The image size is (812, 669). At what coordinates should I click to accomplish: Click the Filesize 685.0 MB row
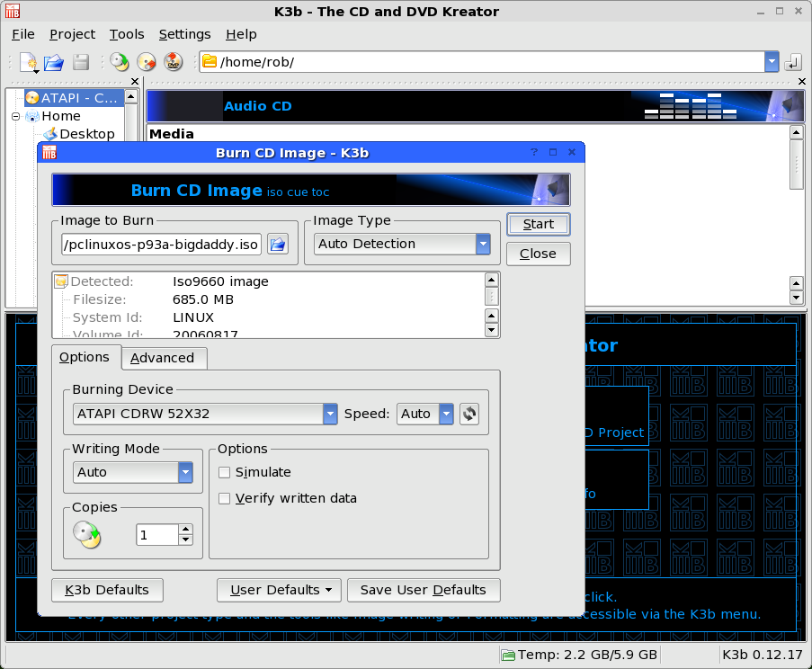tap(269, 299)
